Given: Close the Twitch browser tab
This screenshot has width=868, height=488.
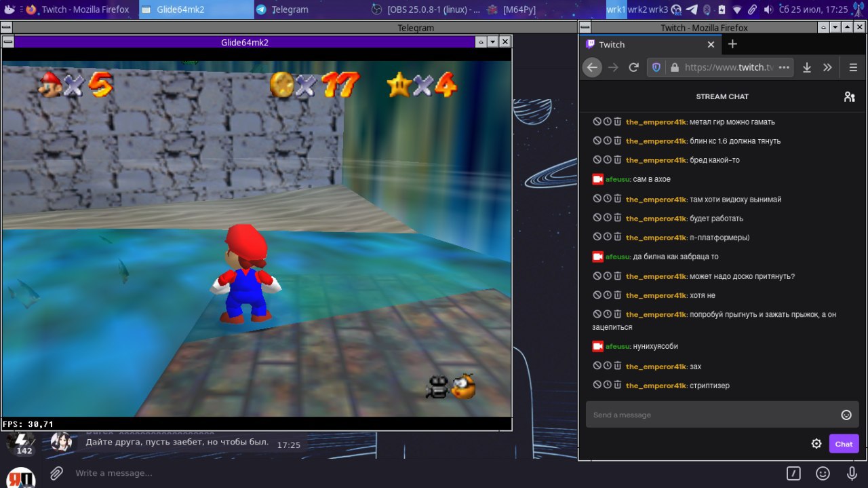Looking at the screenshot, I should pos(711,45).
